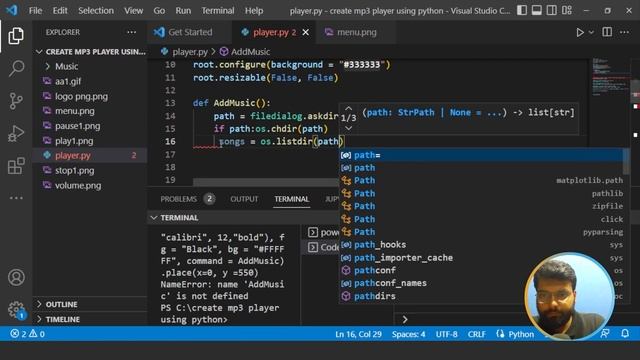Select the Path suggestion from matplotlib.path
The height and width of the screenshot is (360, 640).
482,180
